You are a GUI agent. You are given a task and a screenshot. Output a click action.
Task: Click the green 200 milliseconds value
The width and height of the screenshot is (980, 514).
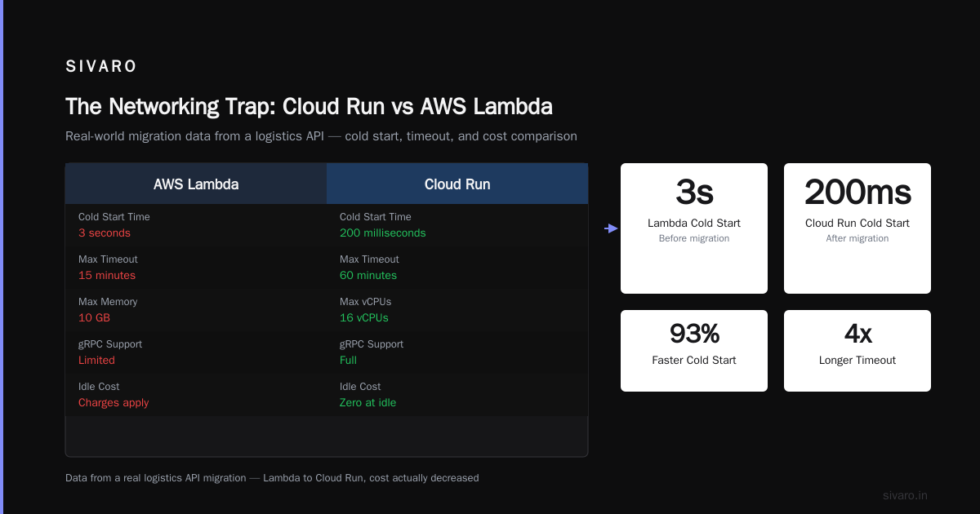[x=382, y=233]
